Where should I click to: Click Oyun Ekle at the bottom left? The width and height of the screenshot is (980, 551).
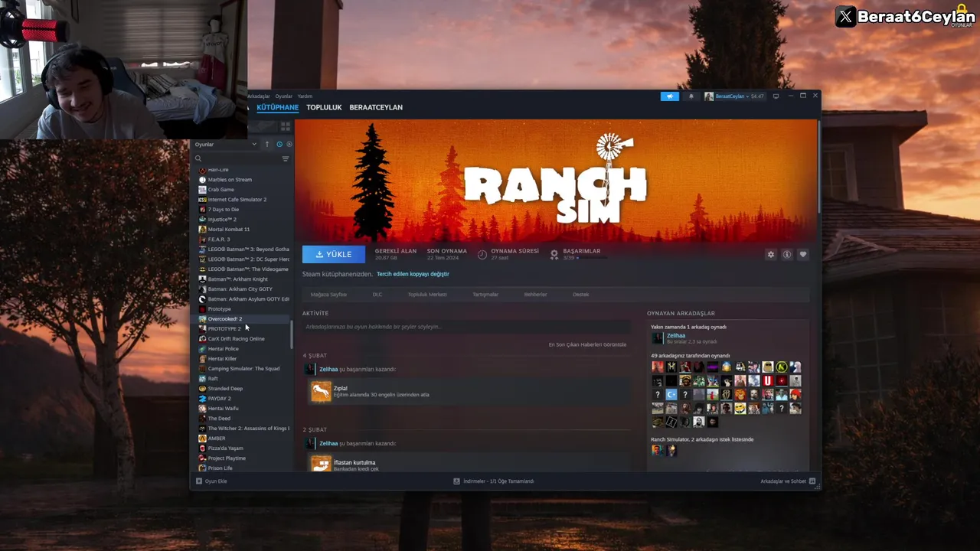point(216,481)
